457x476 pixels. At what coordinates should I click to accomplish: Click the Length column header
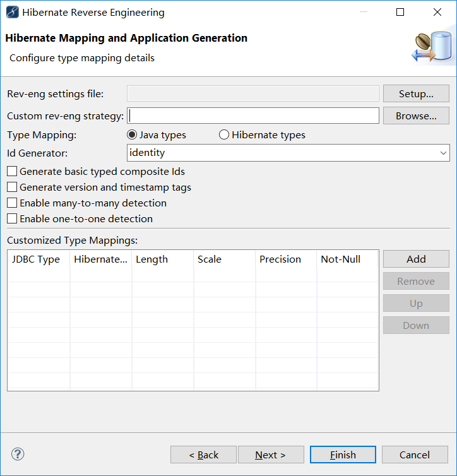163,259
